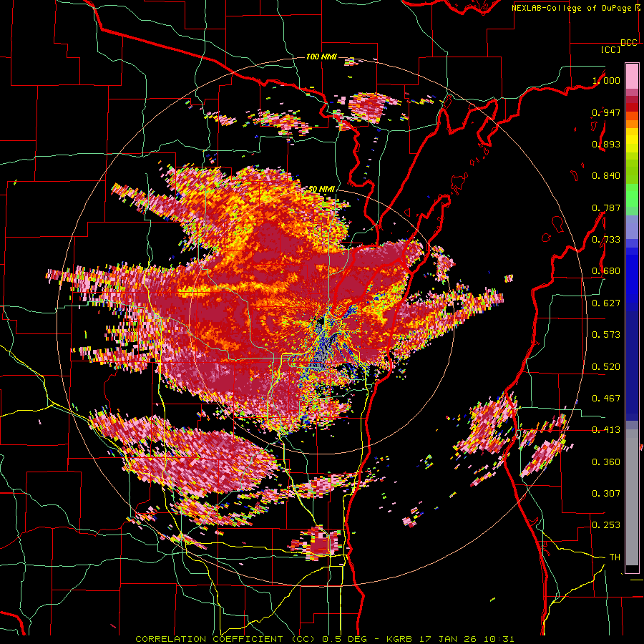Image resolution: width=644 pixels, height=644 pixels.
Task: Click the 100 NMI range ring label
Action: pos(321,57)
